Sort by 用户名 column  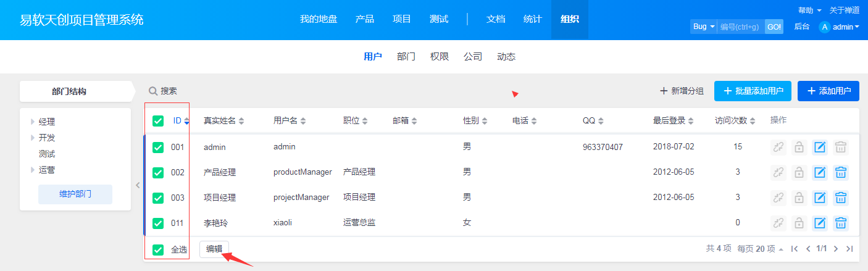point(290,121)
